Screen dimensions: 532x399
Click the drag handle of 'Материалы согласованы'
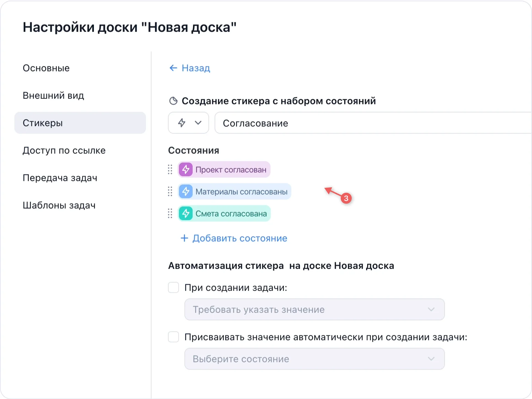(x=170, y=191)
